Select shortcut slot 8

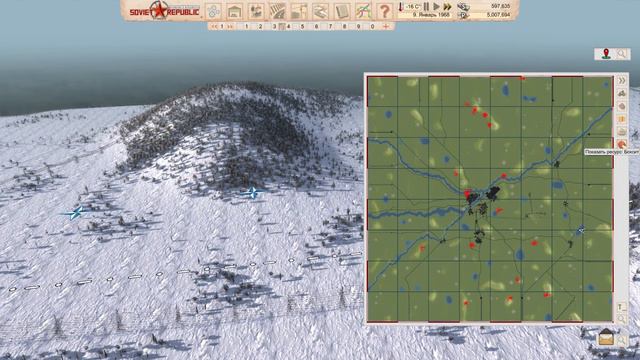tap(344, 27)
